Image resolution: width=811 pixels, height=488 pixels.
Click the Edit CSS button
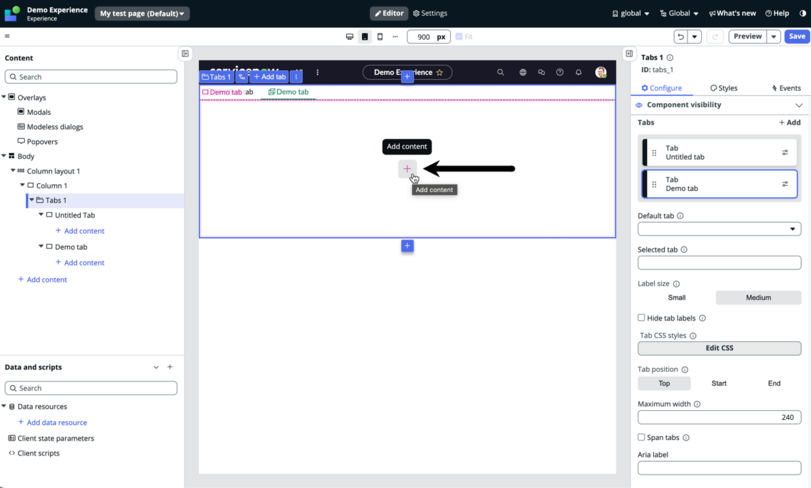(719, 348)
